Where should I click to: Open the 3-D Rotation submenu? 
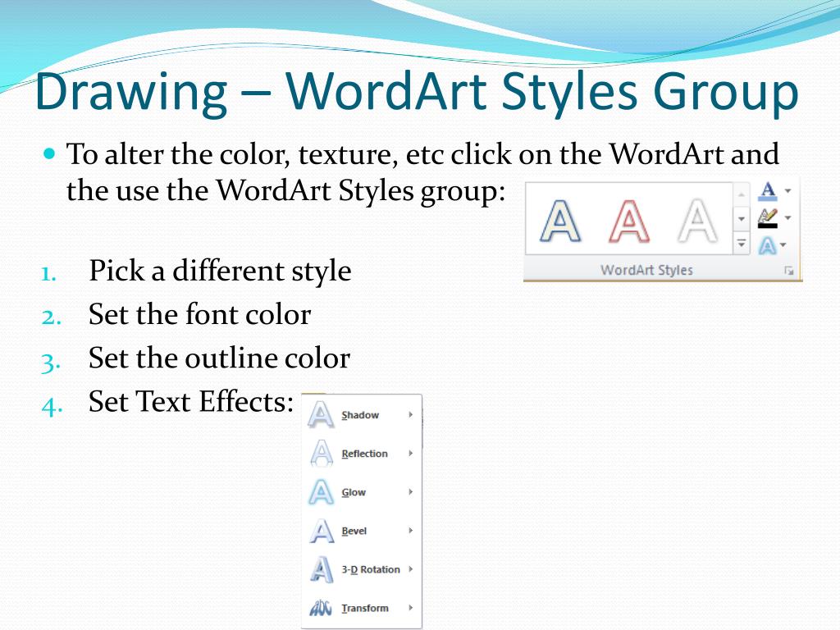[x=362, y=569]
